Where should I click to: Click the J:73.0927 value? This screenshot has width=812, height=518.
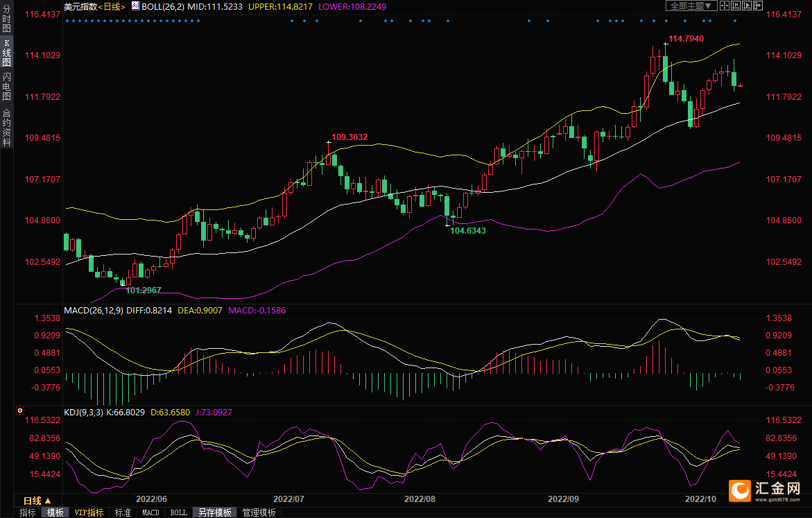pyautogui.click(x=214, y=413)
